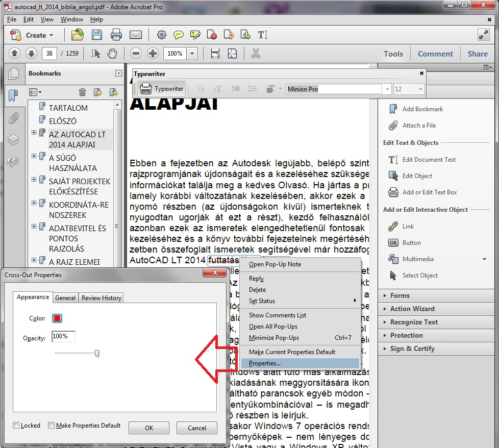Choose Properties... in context menu

300,363
